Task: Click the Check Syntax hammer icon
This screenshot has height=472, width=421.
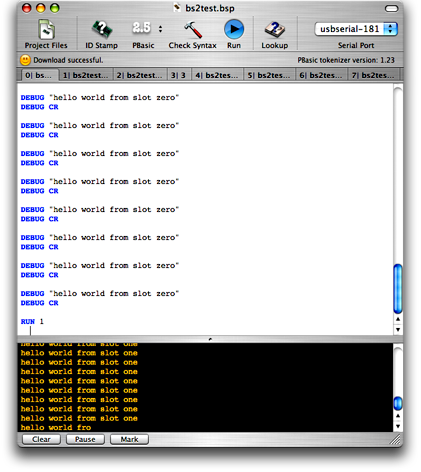Action: click(x=192, y=29)
